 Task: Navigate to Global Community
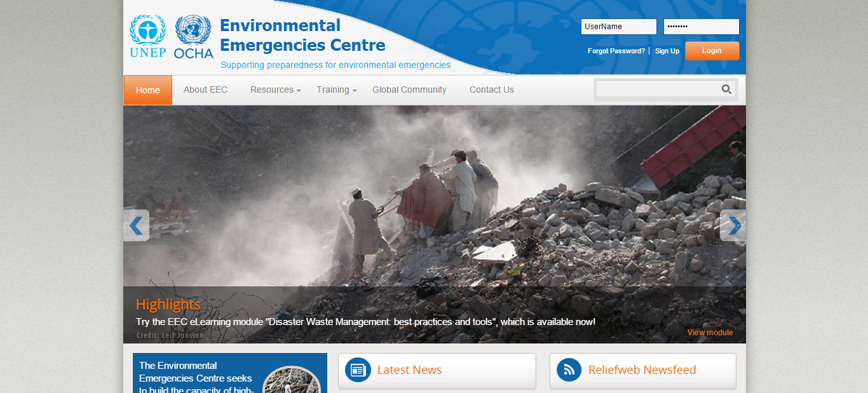coord(409,90)
